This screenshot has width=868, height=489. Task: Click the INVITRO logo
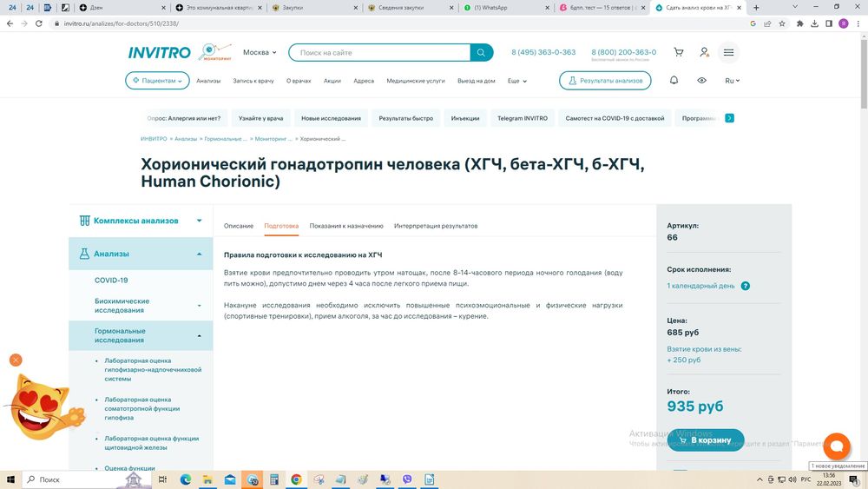pyautogui.click(x=160, y=53)
